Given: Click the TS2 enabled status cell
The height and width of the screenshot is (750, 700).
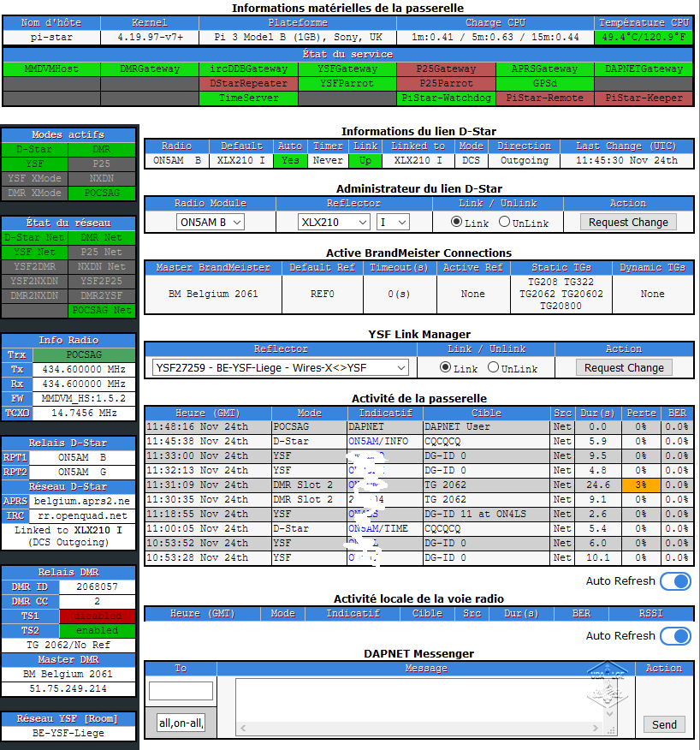Looking at the screenshot, I should [97, 630].
